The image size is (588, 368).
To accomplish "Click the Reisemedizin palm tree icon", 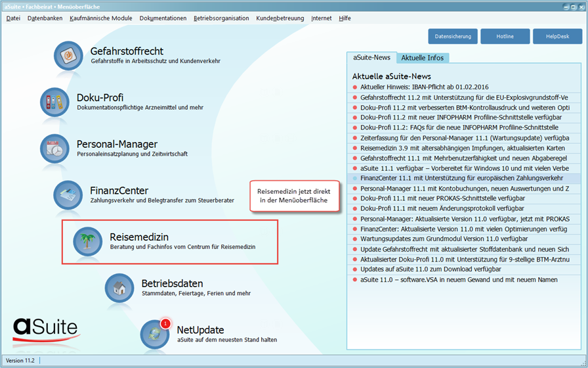I will [87, 242].
